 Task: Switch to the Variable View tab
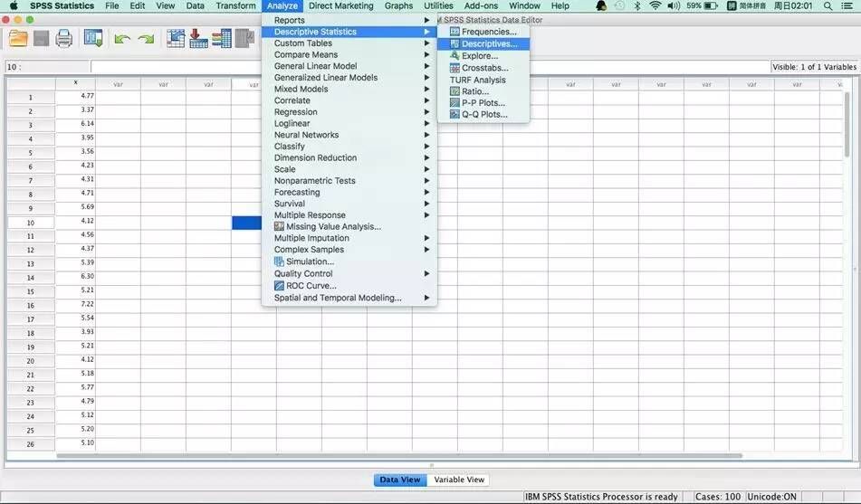pos(459,480)
